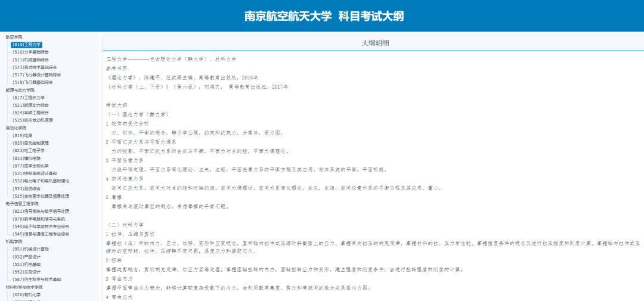Collapse the 航空学院 tree group
The height and width of the screenshot is (301, 644).
point(14,37)
